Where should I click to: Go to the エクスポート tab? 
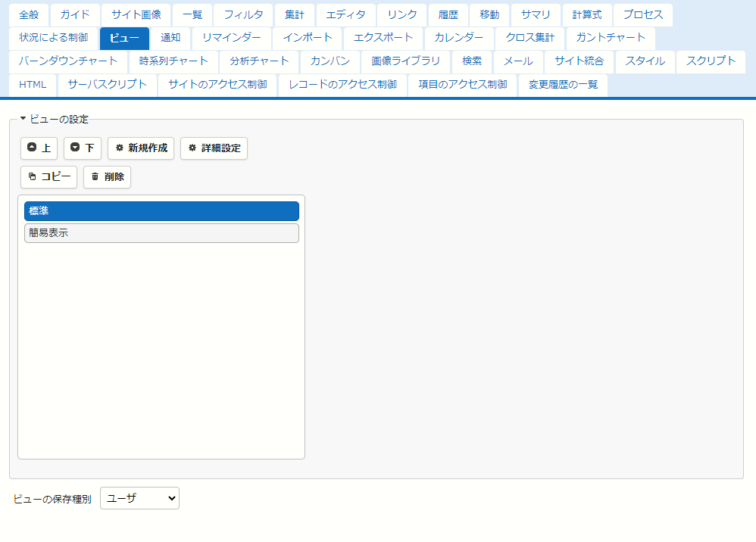[383, 38]
